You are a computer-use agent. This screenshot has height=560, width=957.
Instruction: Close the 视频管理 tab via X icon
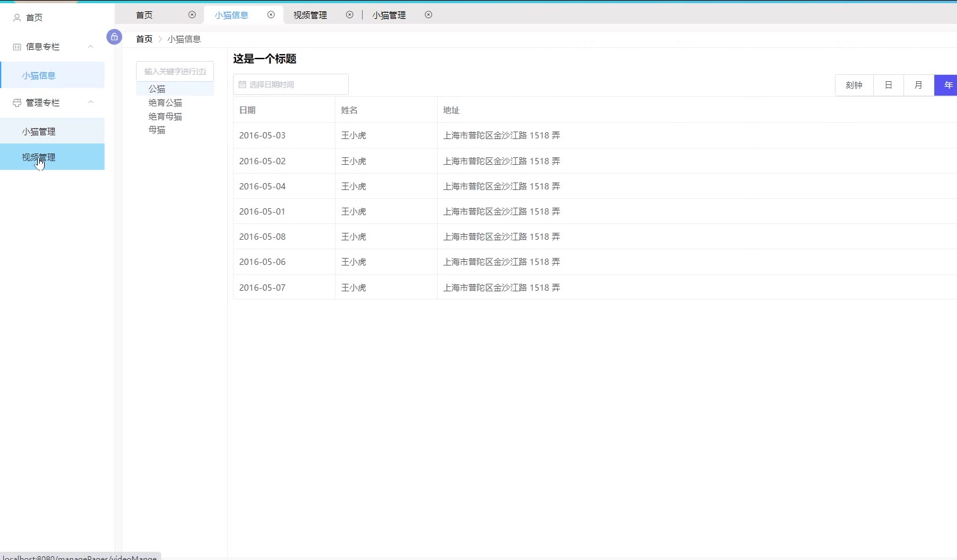[x=349, y=14]
